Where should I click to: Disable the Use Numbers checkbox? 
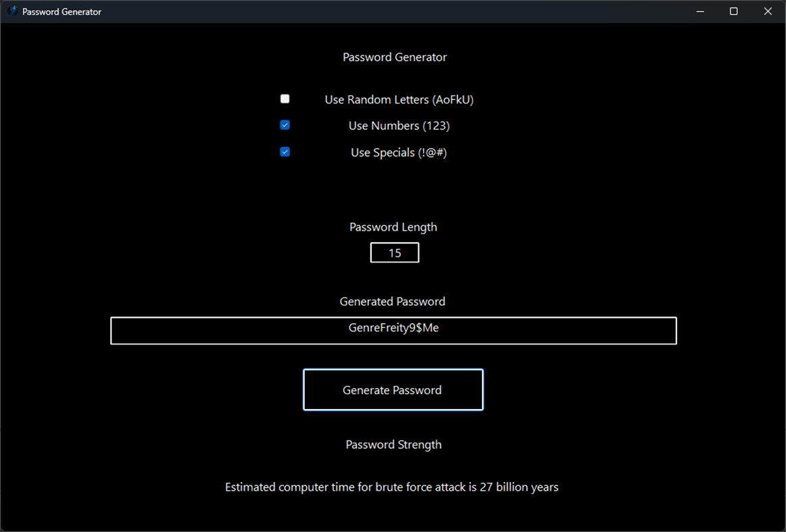[x=285, y=124]
